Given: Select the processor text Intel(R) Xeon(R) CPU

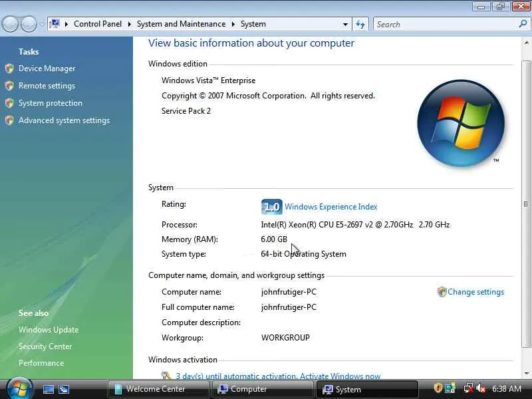Looking at the screenshot, I should [297, 225].
